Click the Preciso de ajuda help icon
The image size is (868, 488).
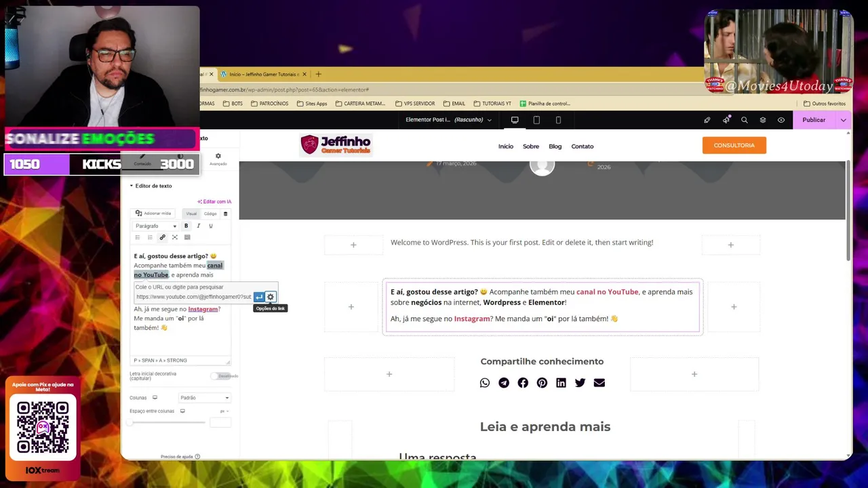coord(197,457)
